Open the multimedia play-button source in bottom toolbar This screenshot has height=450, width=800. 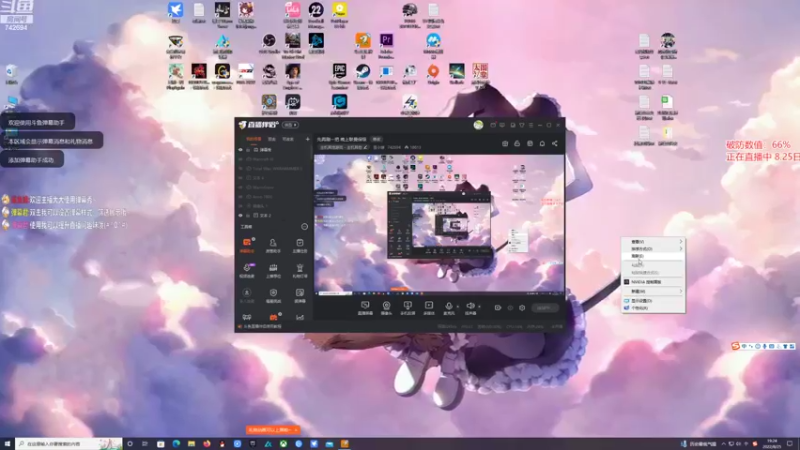pos(429,308)
